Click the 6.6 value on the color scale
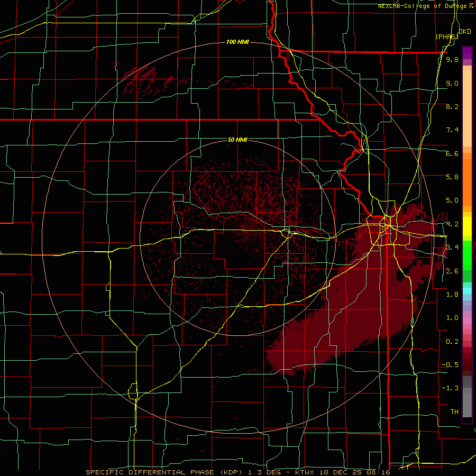The image size is (476, 476). [x=452, y=153]
